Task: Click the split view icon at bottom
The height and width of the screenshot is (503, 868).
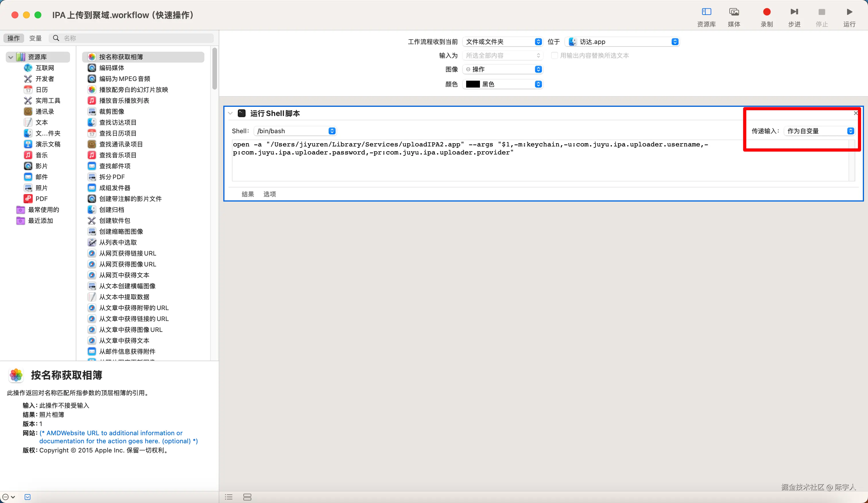Action: pos(247,497)
